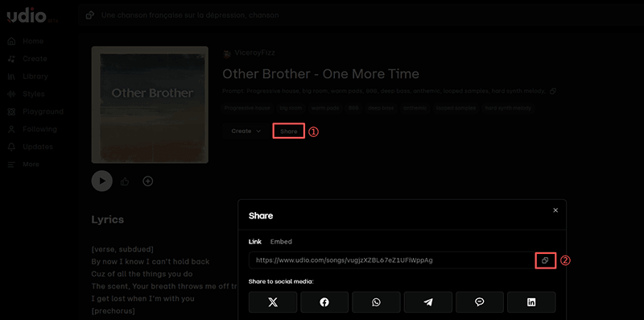The image size is (644, 320).
Task: Play the song with play button
Action: pyautogui.click(x=102, y=181)
